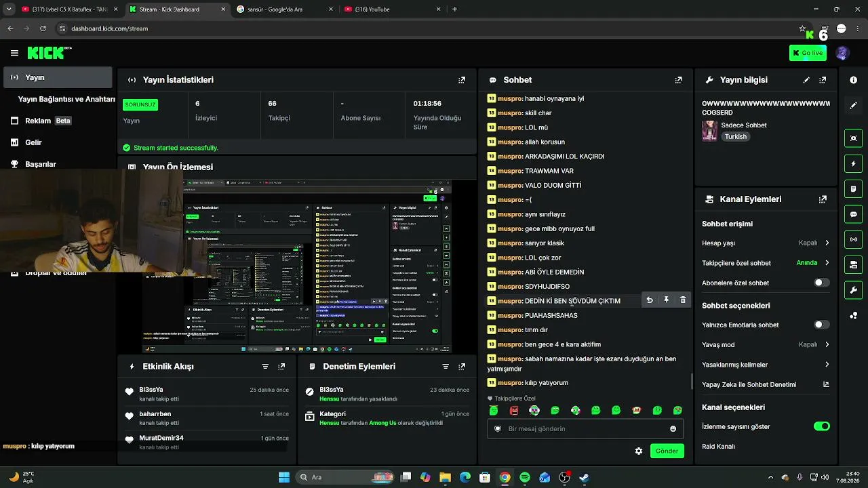Disable İzlenme sayısını göster switch

[821, 426]
